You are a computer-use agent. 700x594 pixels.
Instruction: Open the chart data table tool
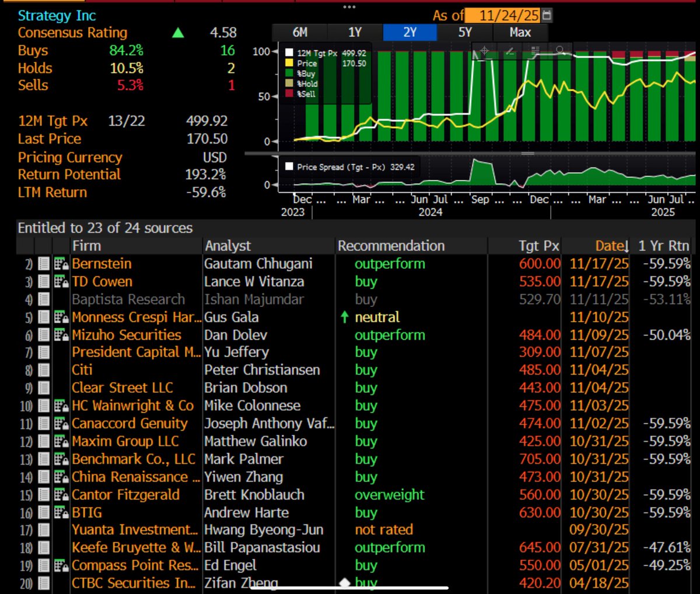coord(535,51)
